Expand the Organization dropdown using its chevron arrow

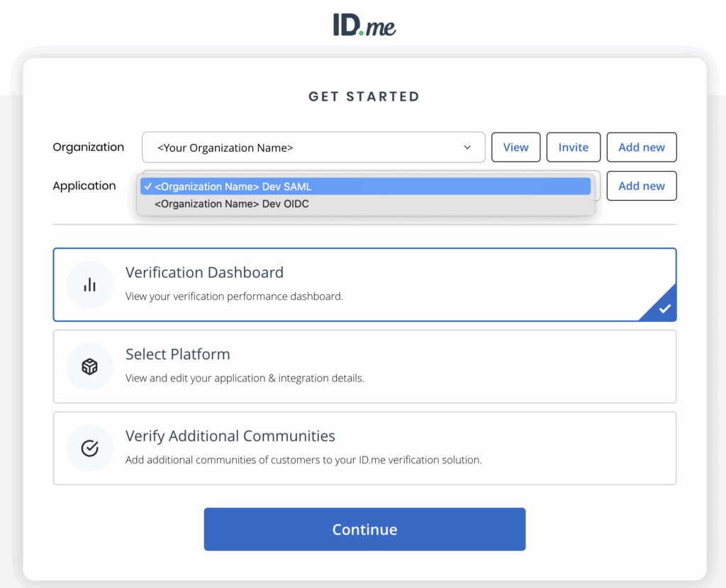467,148
